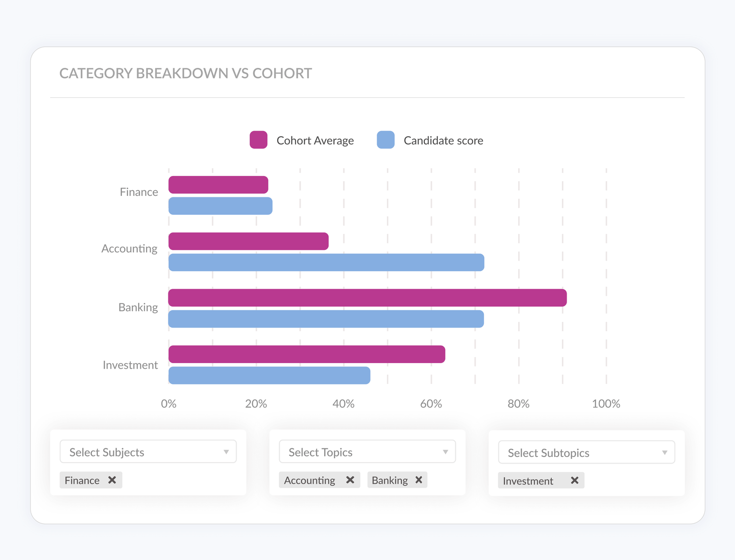Click the Accounting filter chip label
Screen dimensions: 735x560
coord(309,480)
